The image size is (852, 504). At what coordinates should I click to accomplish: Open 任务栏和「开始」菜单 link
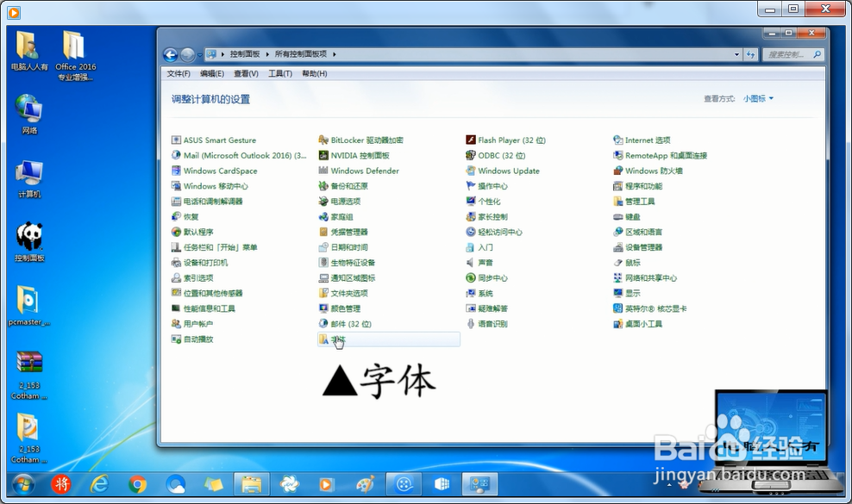214,247
